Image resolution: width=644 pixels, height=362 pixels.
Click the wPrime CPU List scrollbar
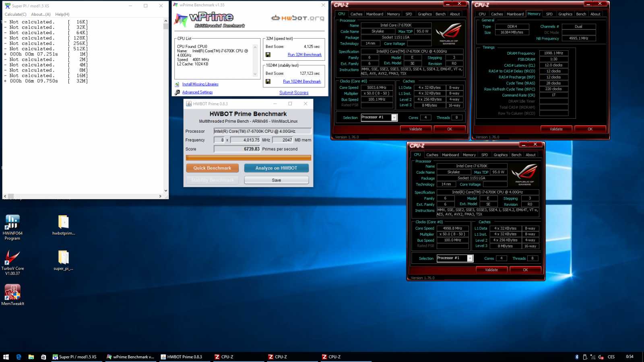tap(255, 60)
